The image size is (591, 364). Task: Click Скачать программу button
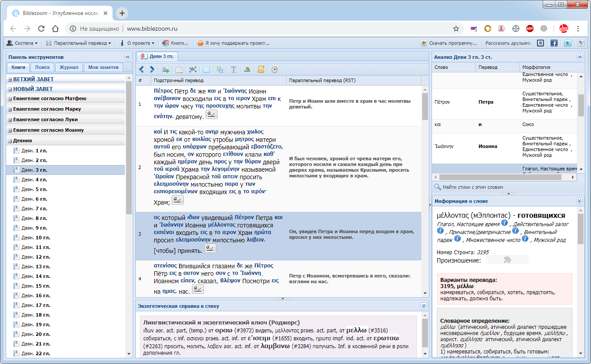(449, 43)
